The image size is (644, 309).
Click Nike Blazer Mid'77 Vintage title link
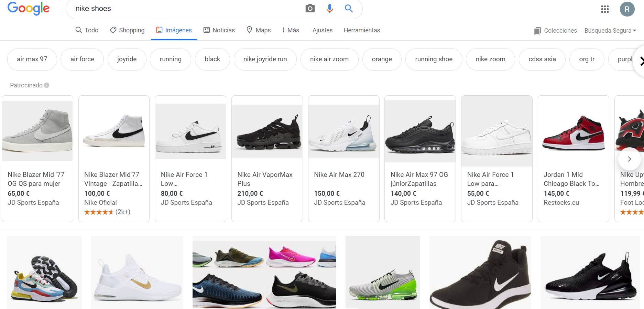[113, 179]
